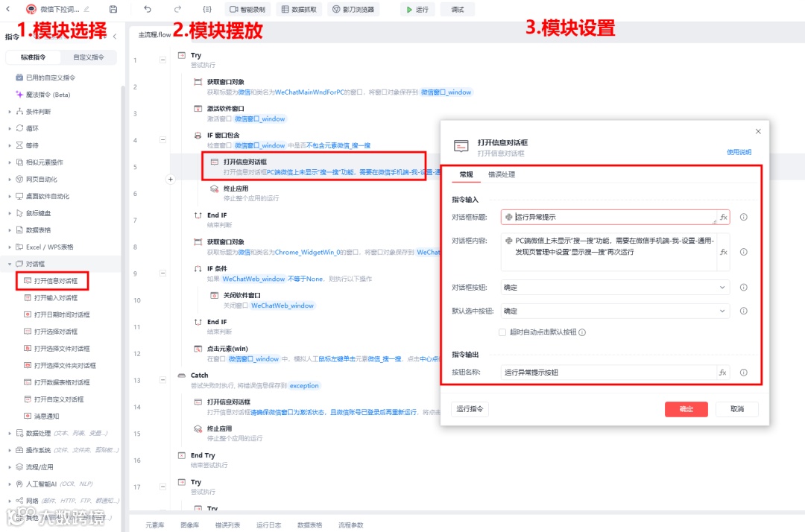Switch to the 标准指令 tab
This screenshot has height=532, width=805.
pyautogui.click(x=33, y=57)
